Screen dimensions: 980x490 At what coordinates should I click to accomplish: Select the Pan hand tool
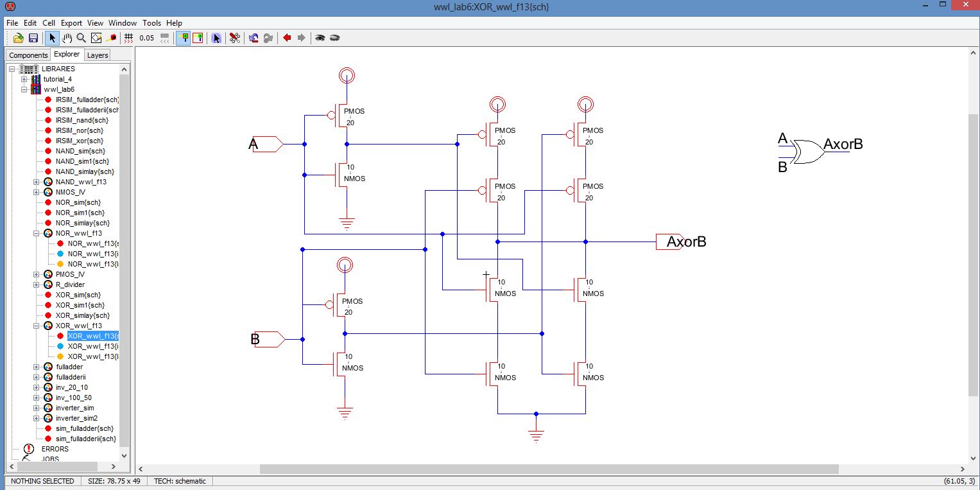(67, 38)
